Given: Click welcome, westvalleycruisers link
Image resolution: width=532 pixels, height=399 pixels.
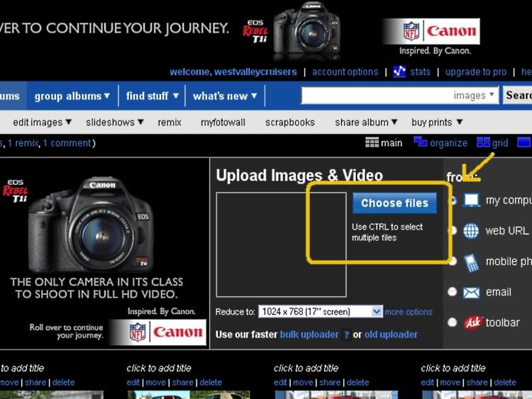Looking at the screenshot, I should coord(233,72).
